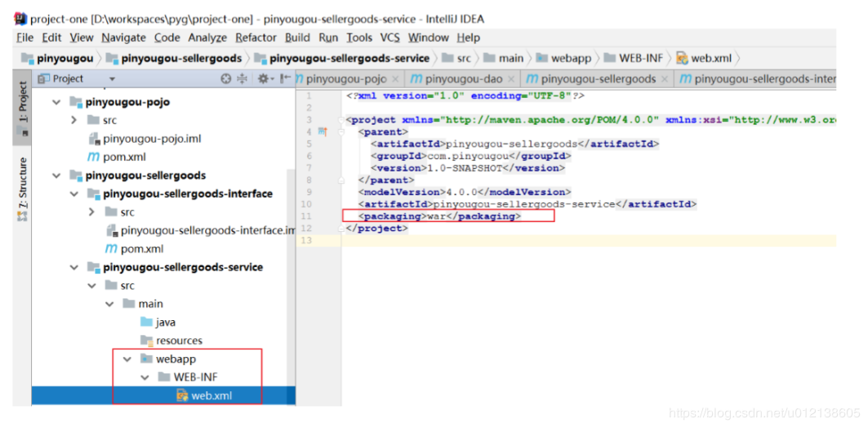The height and width of the screenshot is (428, 868).
Task: Hide the Project tool window with the arrow-bar icon
Action: 284,78
